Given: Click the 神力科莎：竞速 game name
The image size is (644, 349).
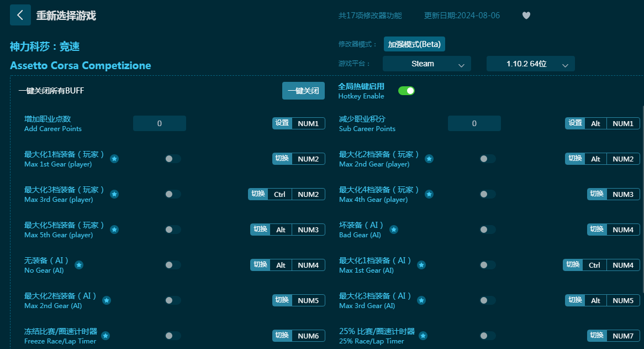Looking at the screenshot, I should click(45, 46).
